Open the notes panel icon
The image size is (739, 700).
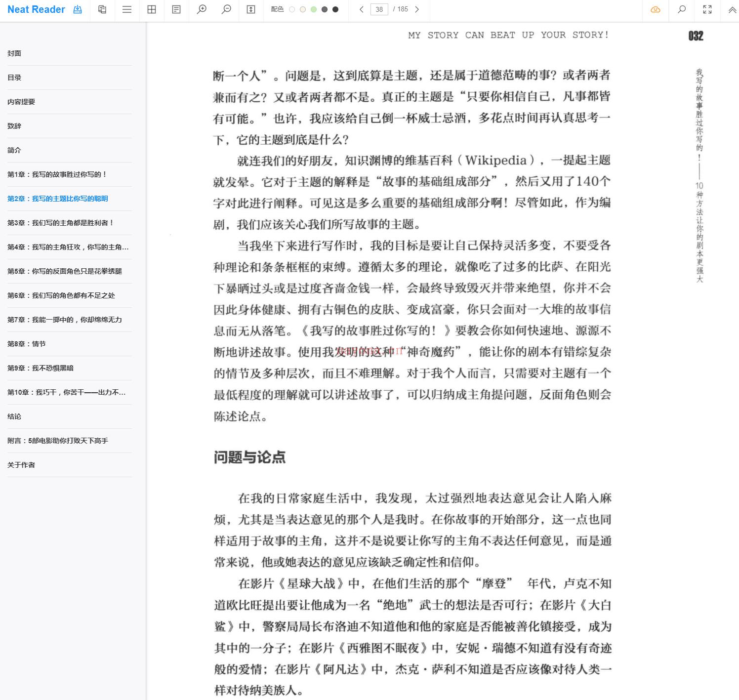click(176, 9)
